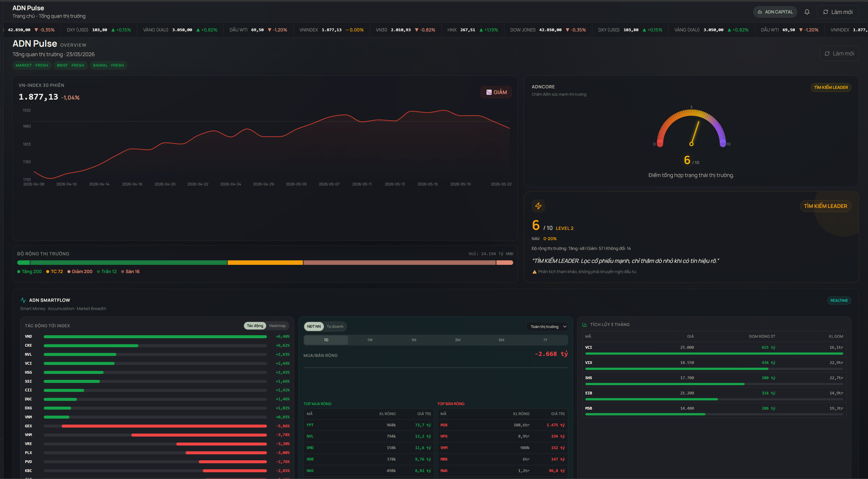Click TÌM KIẾM LEADER badge in ADNCORE card
The image size is (868, 479).
[x=831, y=87]
